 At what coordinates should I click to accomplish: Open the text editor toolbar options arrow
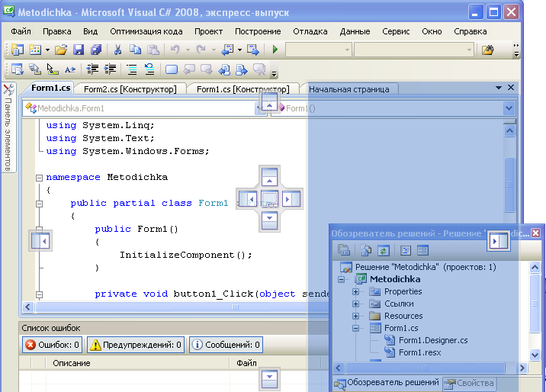pyautogui.click(x=274, y=73)
